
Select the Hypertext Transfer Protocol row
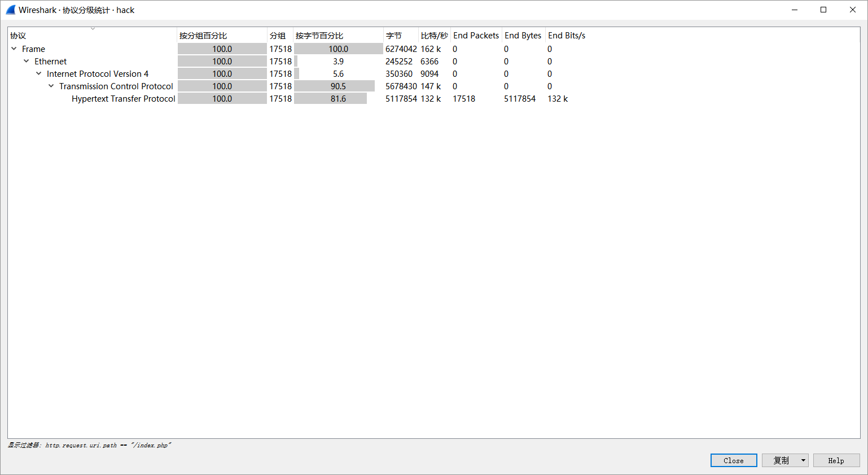tap(123, 99)
